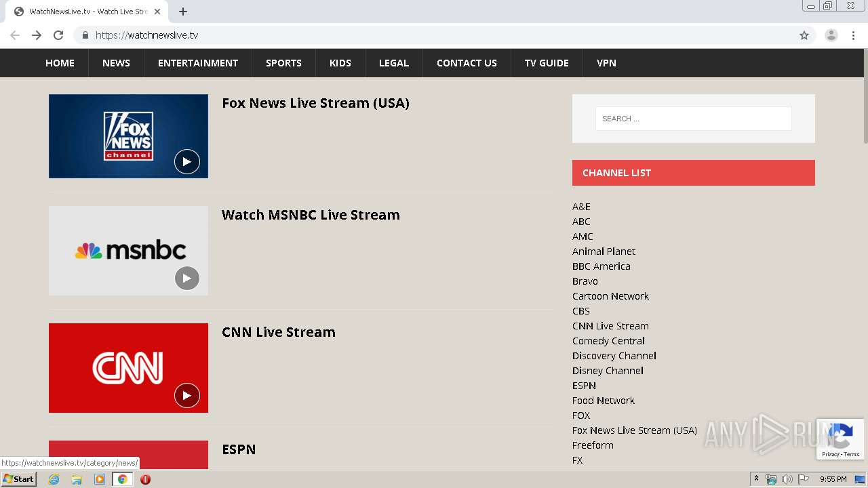
Task: Switch to Chrome in the taskbar
Action: [122, 479]
